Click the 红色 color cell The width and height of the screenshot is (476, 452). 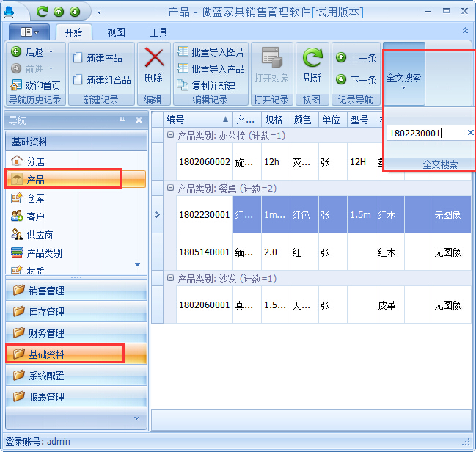pos(304,215)
